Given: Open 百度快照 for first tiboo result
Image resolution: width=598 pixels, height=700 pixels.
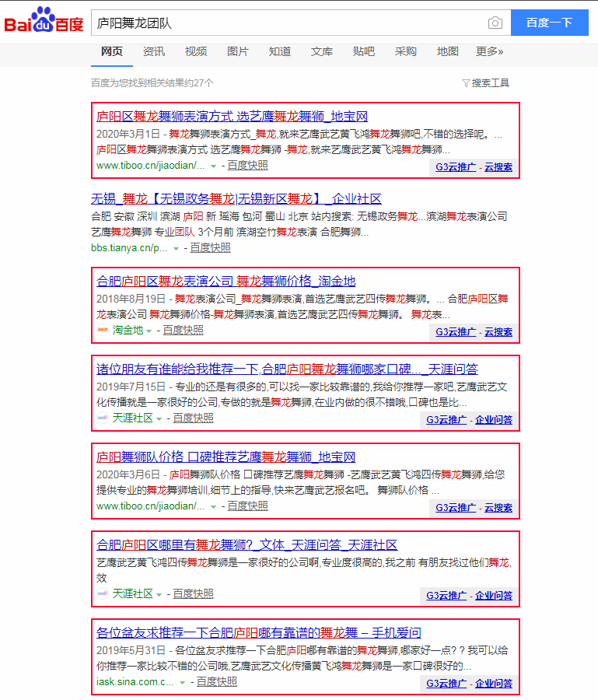Looking at the screenshot, I should tap(248, 166).
